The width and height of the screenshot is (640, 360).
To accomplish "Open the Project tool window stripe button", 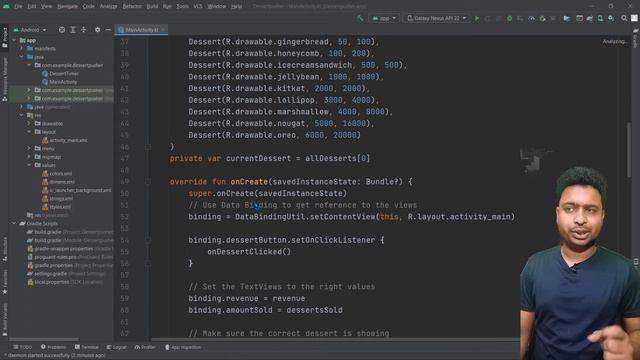I will pos(4,38).
